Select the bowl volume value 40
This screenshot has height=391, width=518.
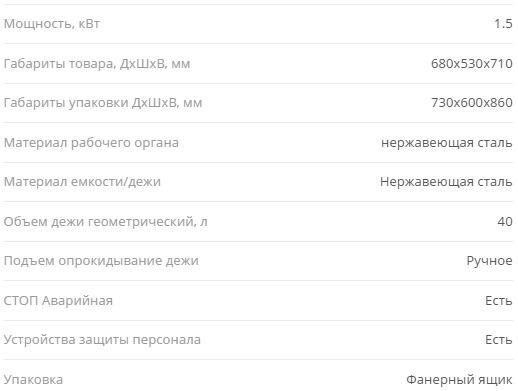click(x=505, y=221)
